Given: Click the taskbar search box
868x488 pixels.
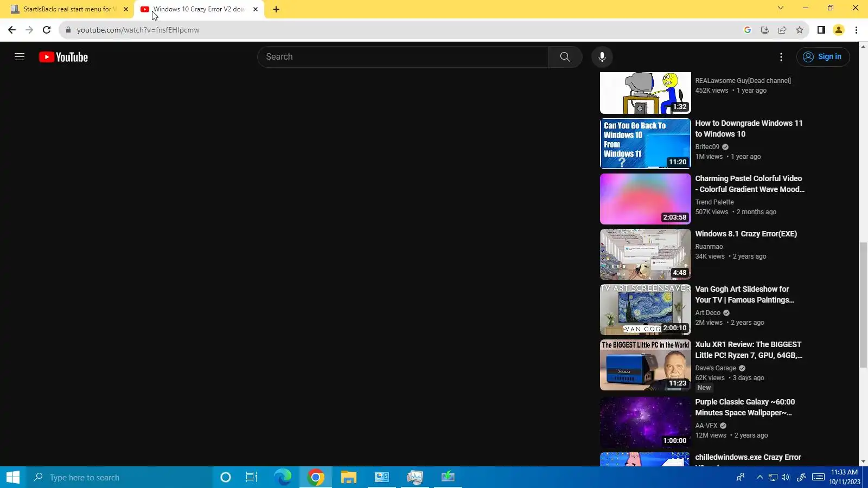Looking at the screenshot, I should coord(119,477).
